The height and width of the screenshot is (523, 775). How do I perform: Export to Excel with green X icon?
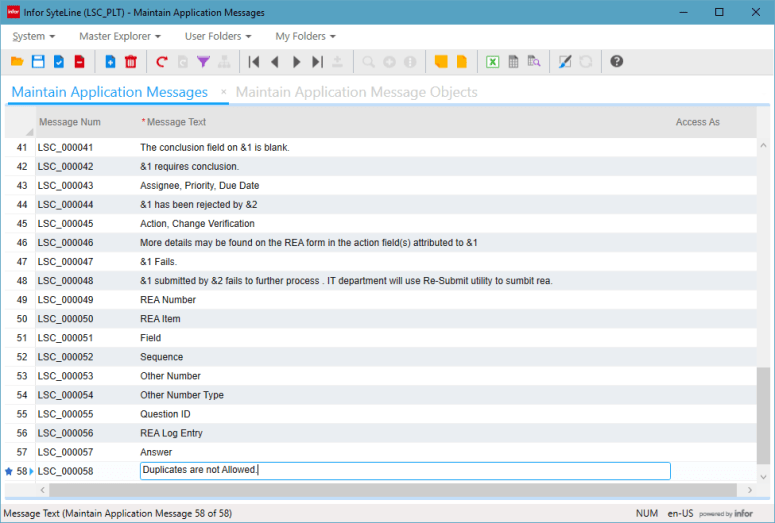[492, 62]
